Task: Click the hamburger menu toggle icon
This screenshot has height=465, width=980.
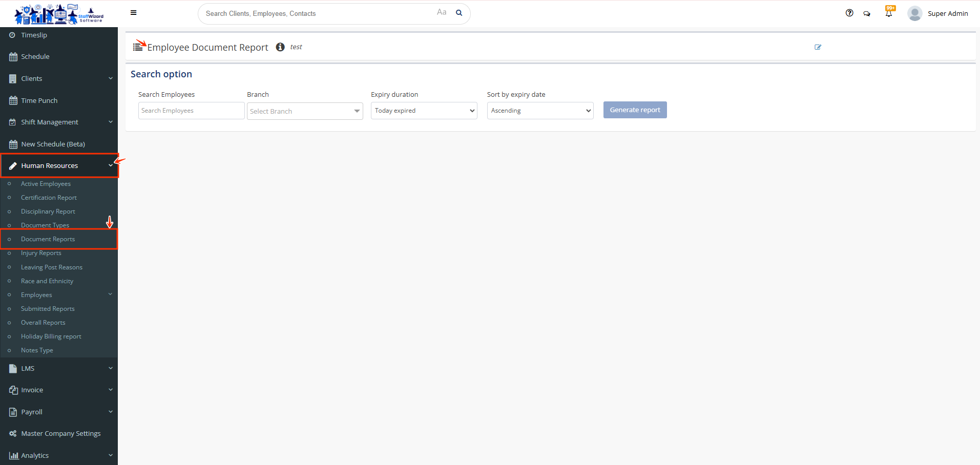Action: pyautogui.click(x=133, y=13)
